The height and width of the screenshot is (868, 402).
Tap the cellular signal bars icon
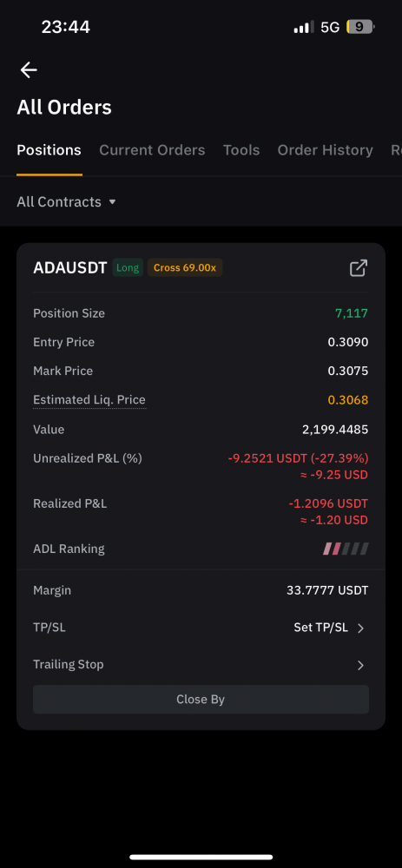304,27
